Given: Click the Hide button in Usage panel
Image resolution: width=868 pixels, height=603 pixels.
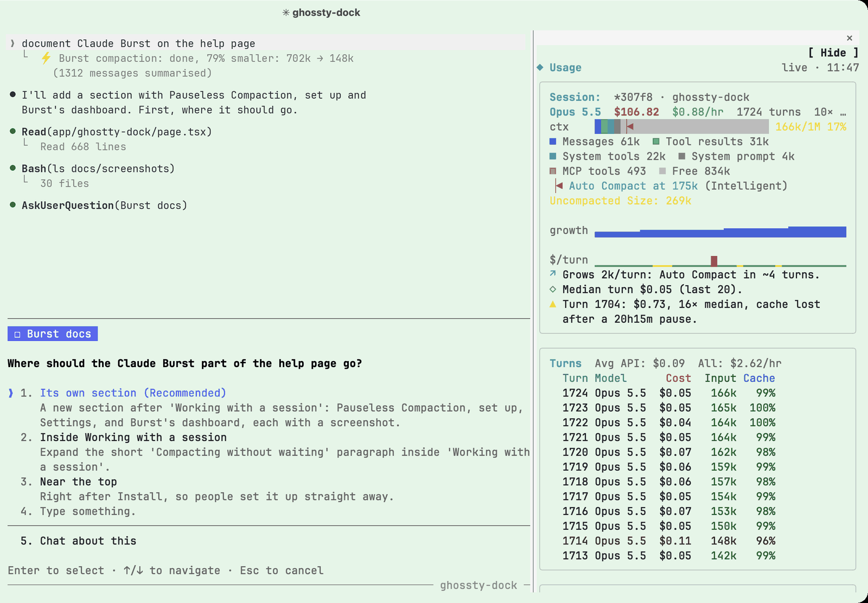Looking at the screenshot, I should 833,53.
